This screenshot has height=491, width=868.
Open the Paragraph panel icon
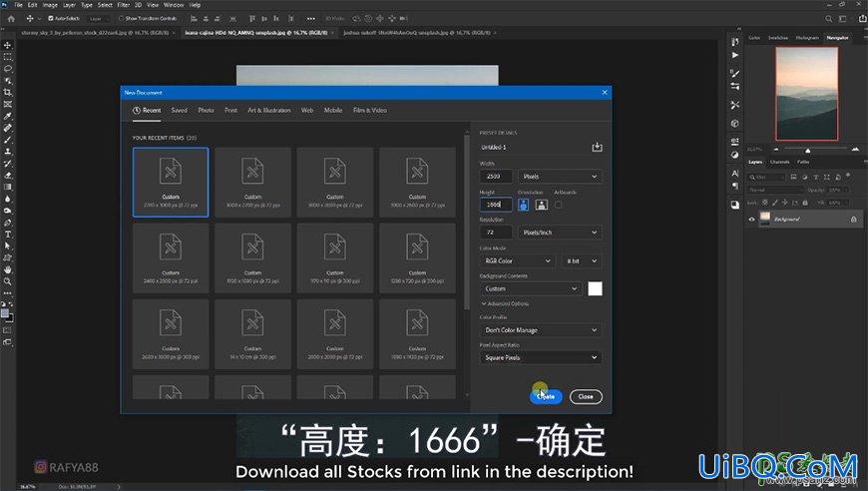[x=734, y=186]
